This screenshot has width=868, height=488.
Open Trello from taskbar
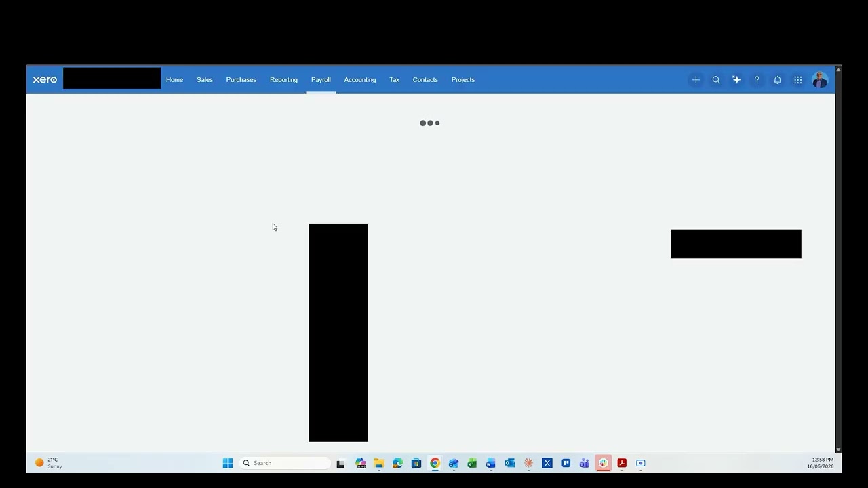[566, 463]
